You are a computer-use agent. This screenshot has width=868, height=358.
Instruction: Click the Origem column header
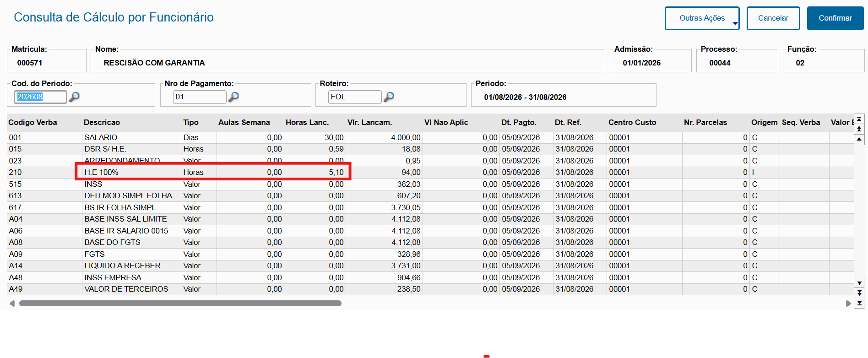coord(764,122)
